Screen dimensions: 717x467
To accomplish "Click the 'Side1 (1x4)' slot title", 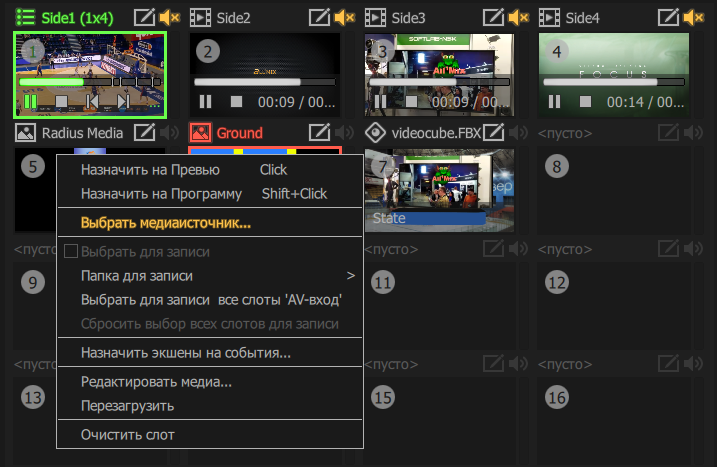I will click(77, 18).
